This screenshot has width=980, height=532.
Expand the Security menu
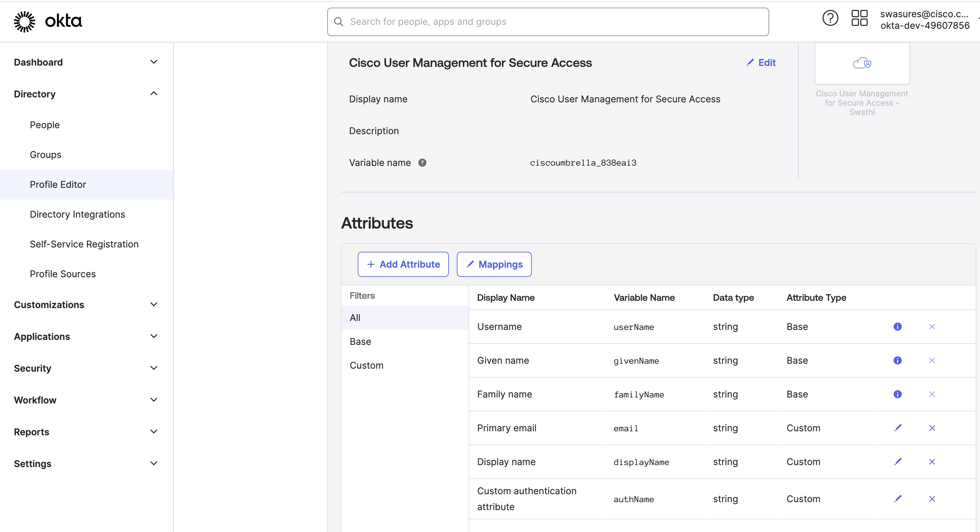point(154,368)
